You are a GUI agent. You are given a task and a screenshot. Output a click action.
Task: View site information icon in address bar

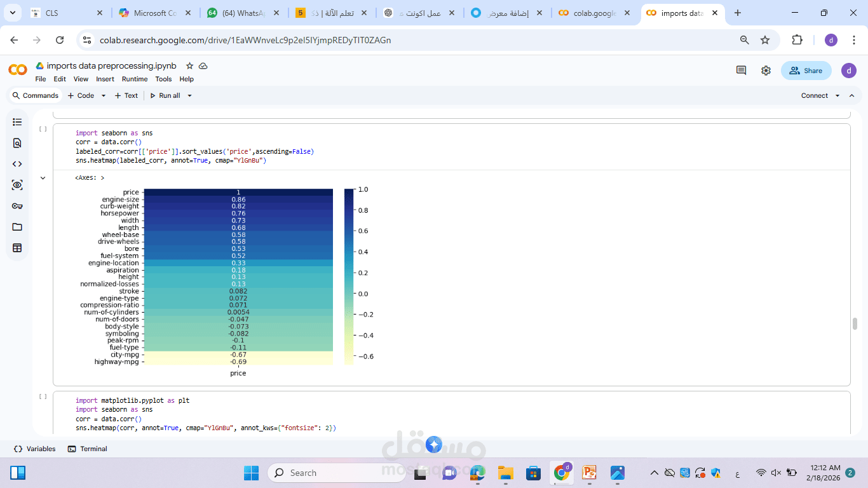(x=88, y=40)
